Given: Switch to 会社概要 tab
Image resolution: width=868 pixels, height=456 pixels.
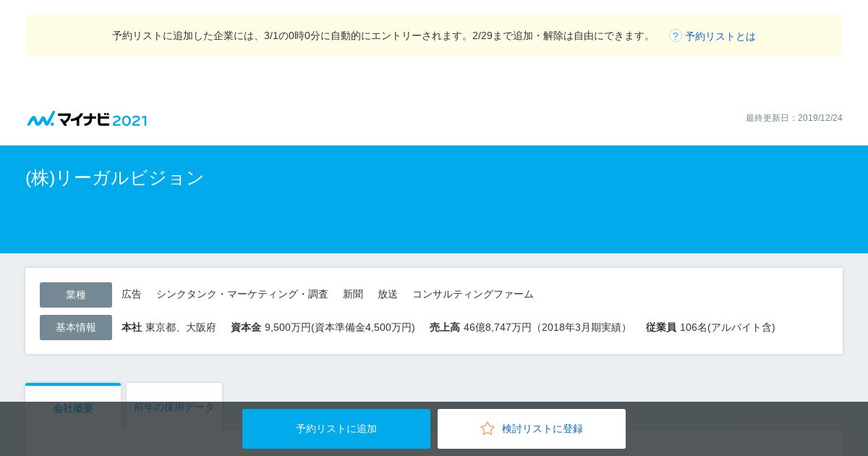Looking at the screenshot, I should tap(73, 408).
